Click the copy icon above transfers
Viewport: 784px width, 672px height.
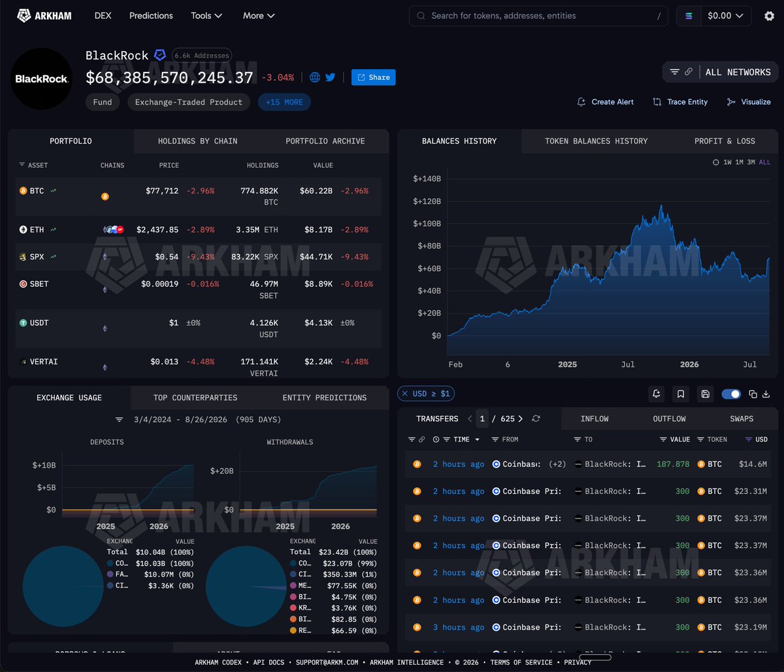(753, 394)
